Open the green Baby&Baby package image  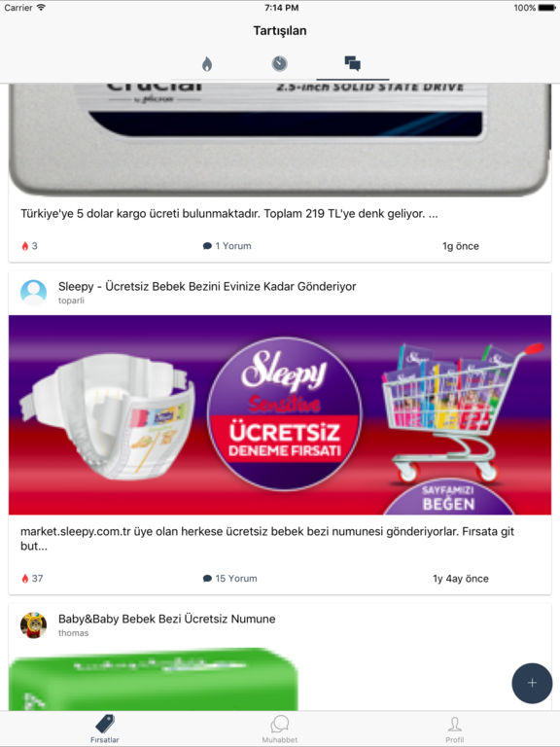coord(154,679)
